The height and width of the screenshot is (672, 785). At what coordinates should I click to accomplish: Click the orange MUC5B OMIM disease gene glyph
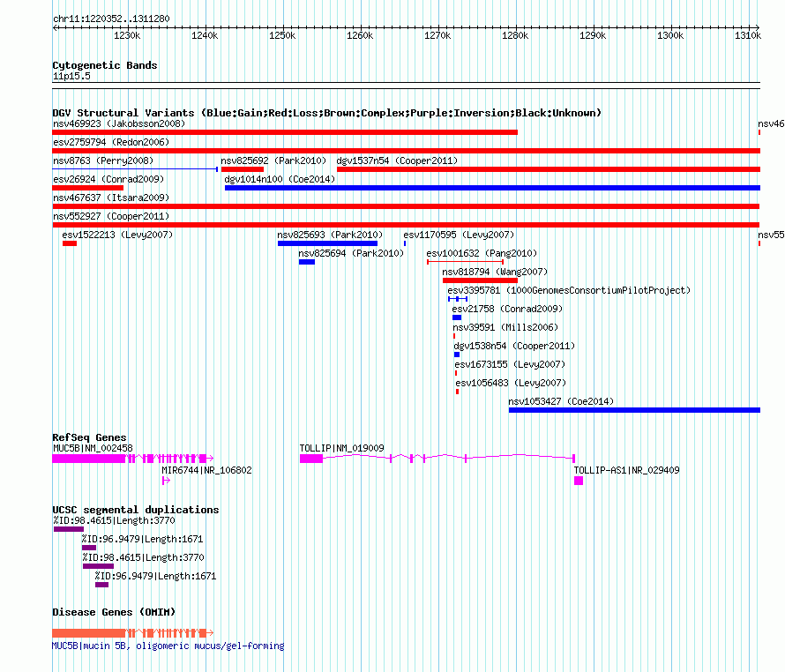tap(132, 633)
